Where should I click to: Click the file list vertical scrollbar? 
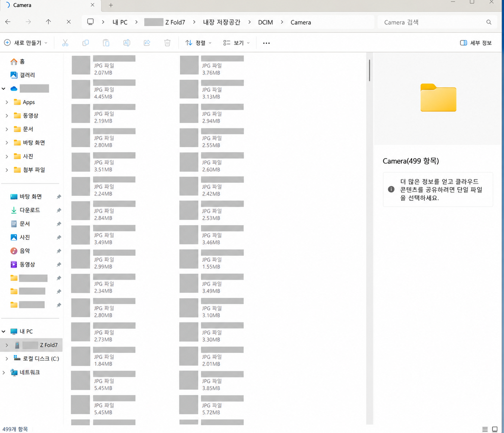point(370,70)
